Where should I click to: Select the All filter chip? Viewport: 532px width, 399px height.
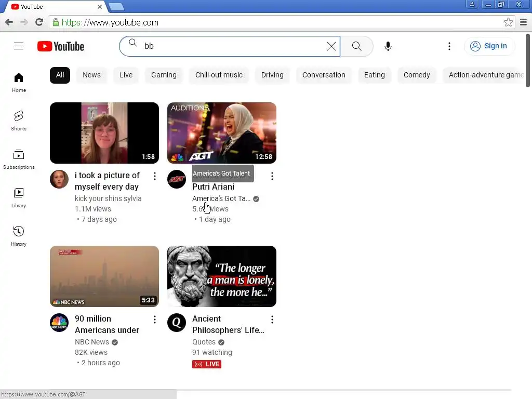coord(60,75)
